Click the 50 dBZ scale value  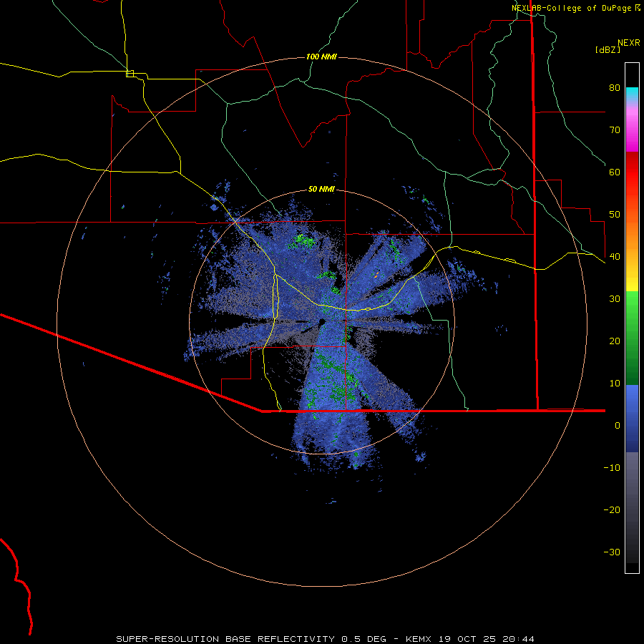(x=615, y=215)
